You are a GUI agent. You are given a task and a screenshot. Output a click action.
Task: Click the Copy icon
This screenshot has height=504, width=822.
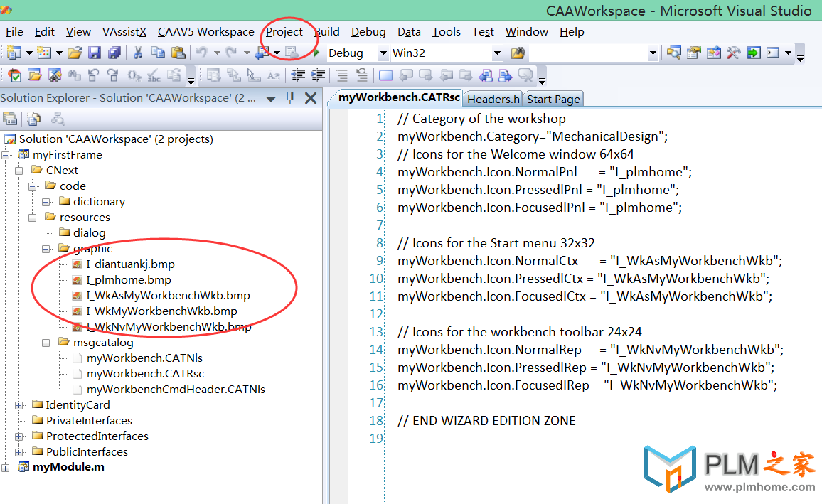[x=158, y=53]
